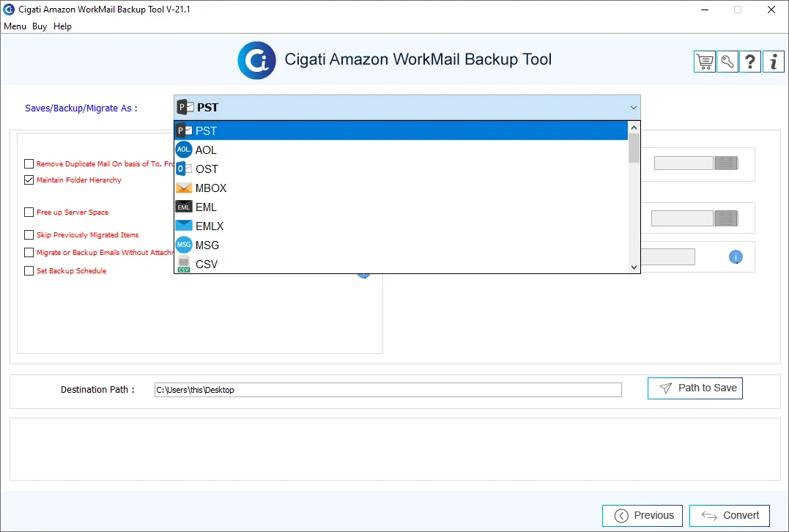This screenshot has width=789, height=532.
Task: Select PST from the format list
Action: (x=401, y=131)
